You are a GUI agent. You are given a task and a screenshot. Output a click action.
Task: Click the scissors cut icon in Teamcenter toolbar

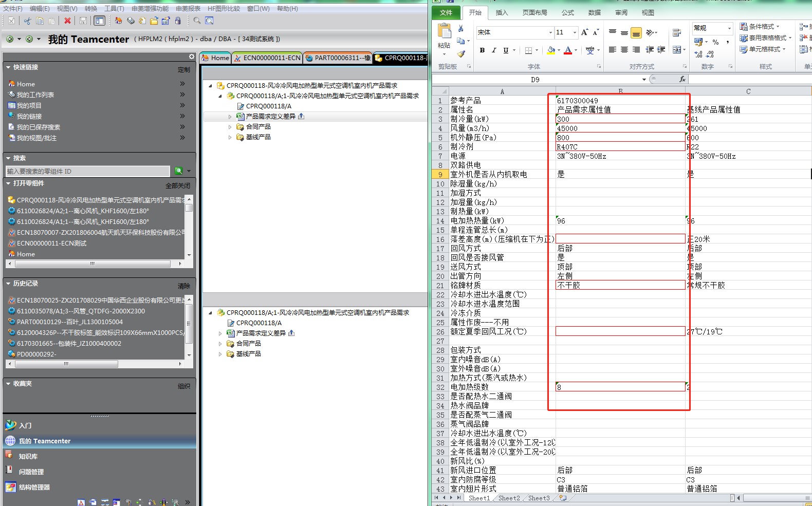pos(27,21)
